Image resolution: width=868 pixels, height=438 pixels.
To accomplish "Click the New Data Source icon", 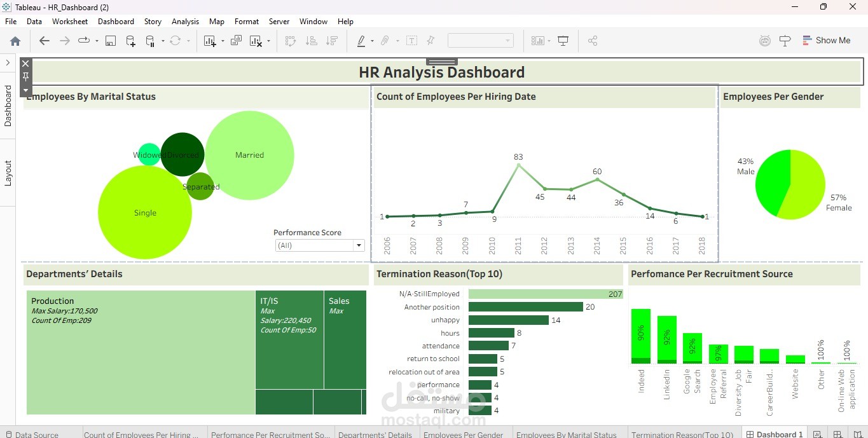I will (x=130, y=40).
